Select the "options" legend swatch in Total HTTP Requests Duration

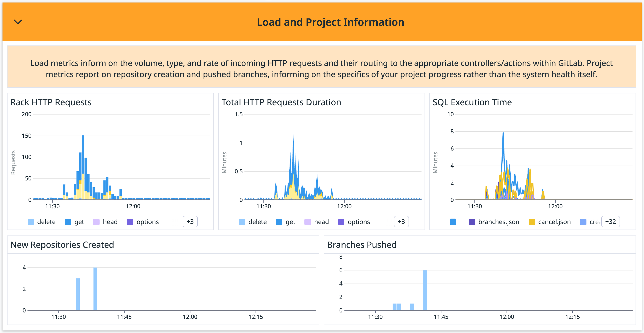coord(341,222)
